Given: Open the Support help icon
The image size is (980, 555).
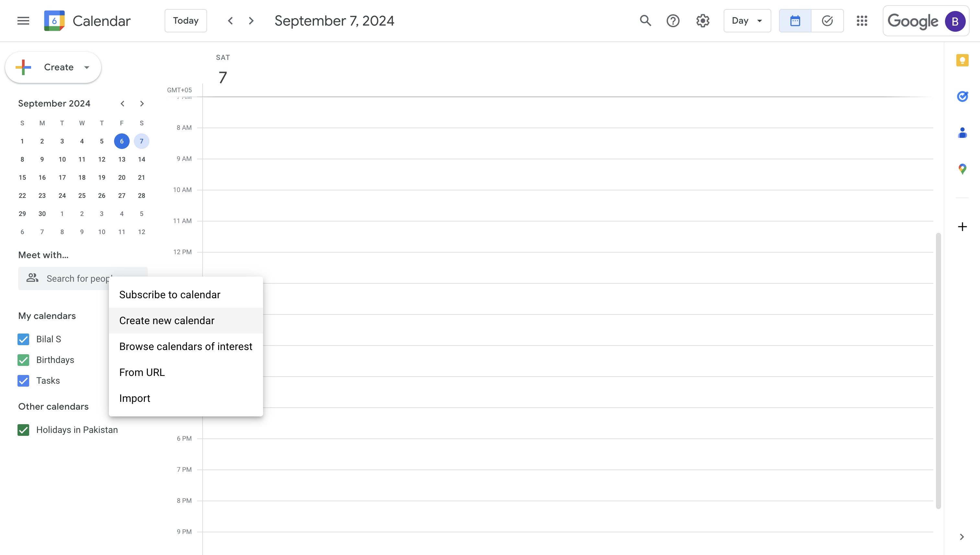Looking at the screenshot, I should (673, 21).
